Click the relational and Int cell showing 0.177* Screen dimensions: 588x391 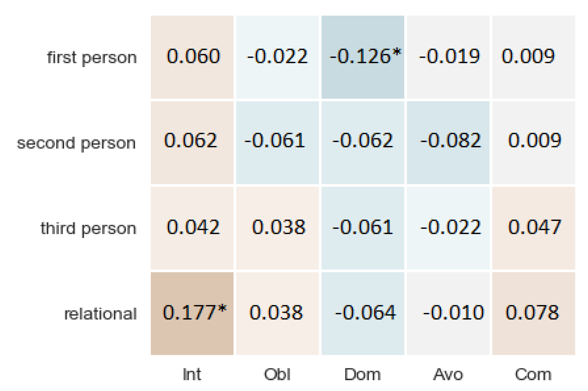point(192,313)
